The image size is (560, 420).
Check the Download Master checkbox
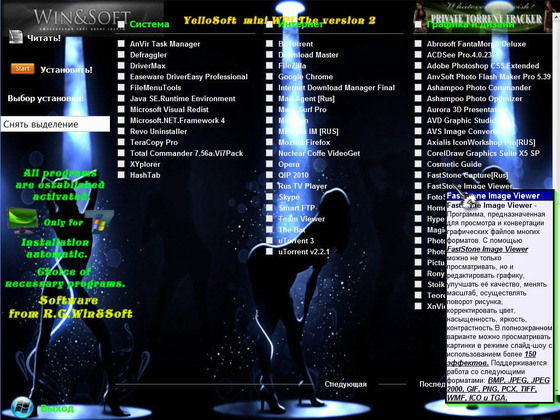point(269,55)
